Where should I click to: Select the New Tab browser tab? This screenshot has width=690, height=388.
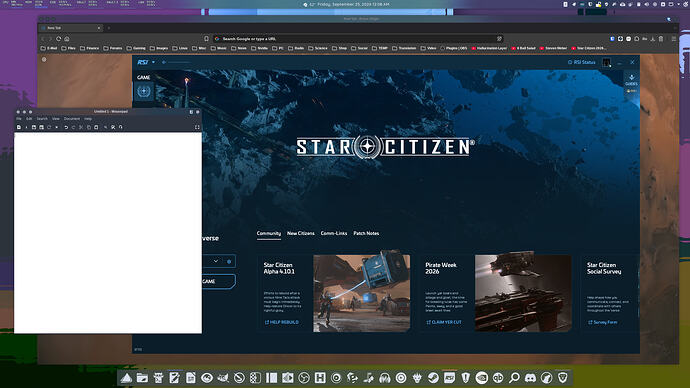point(70,28)
